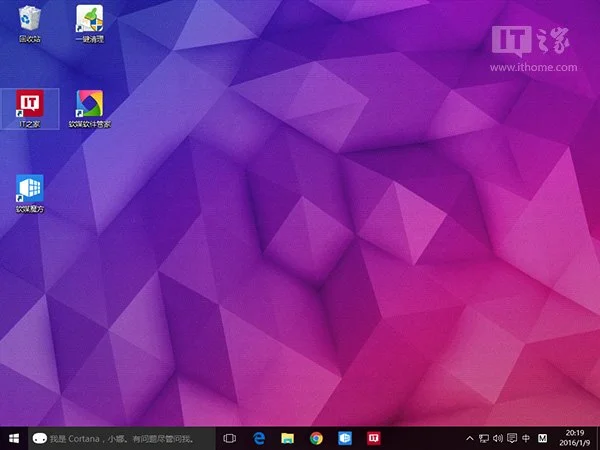
Task: Click the 软媒软件管家 desktop shortcut
Action: tap(89, 105)
